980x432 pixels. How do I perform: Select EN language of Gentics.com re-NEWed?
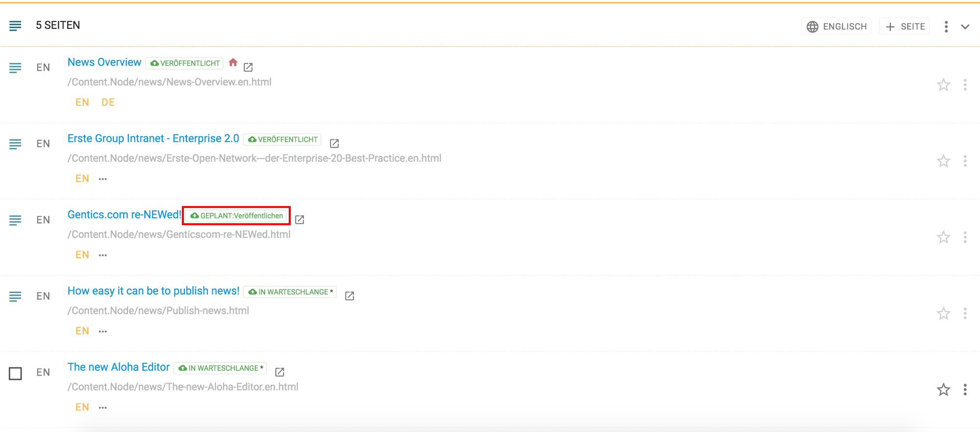pyautogui.click(x=82, y=254)
